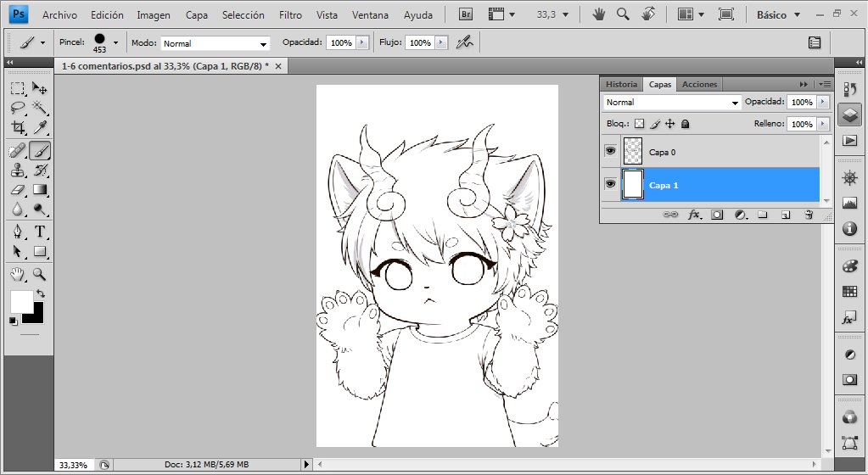868x475 pixels.
Task: Delete layer with trash icon
Action: pos(809,215)
